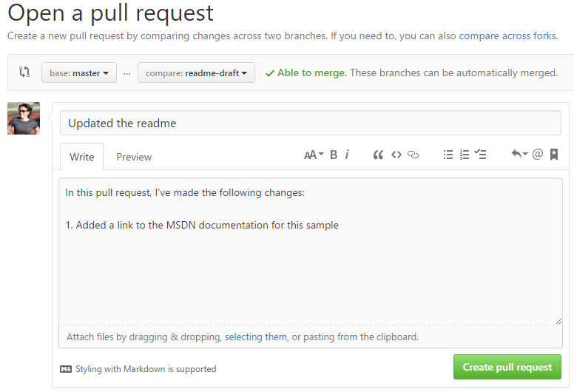
Task: Click the Create pull request button
Action: point(507,367)
